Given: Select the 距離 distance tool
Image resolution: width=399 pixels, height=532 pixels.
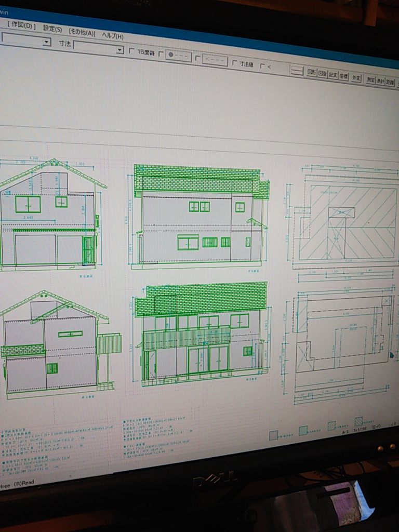Looking at the screenshot, I should coord(390,82).
